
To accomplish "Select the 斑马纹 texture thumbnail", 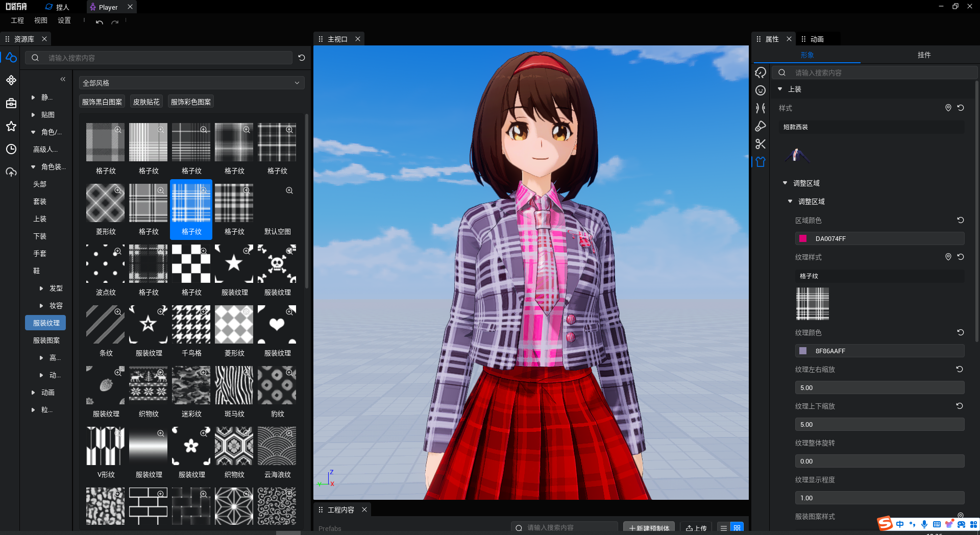I will coord(234,385).
